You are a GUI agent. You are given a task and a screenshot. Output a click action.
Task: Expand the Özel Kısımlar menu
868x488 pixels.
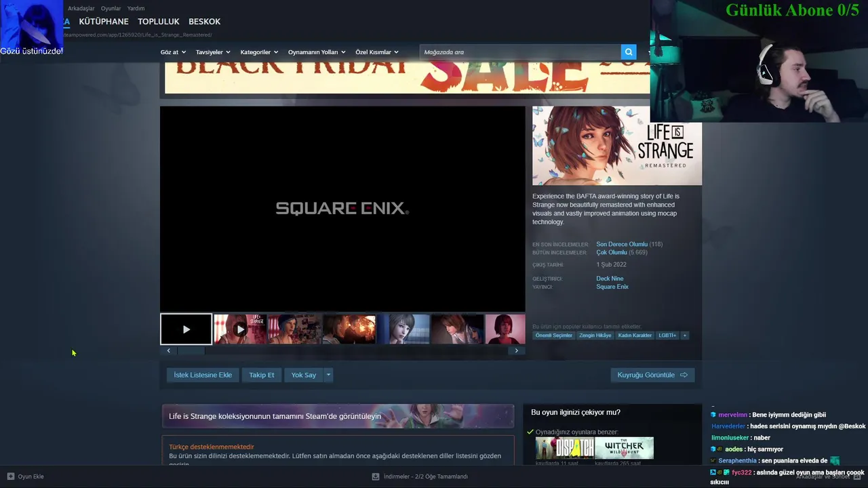tap(377, 52)
